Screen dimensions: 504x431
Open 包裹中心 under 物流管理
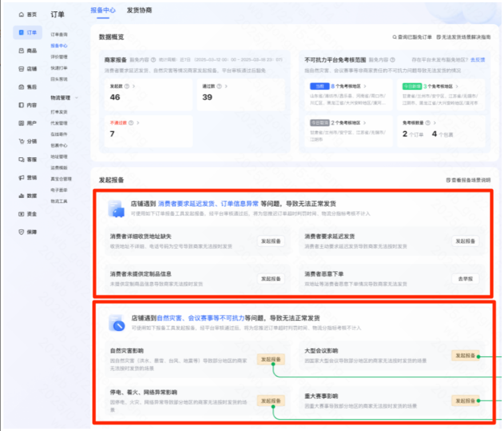pyautogui.click(x=59, y=146)
